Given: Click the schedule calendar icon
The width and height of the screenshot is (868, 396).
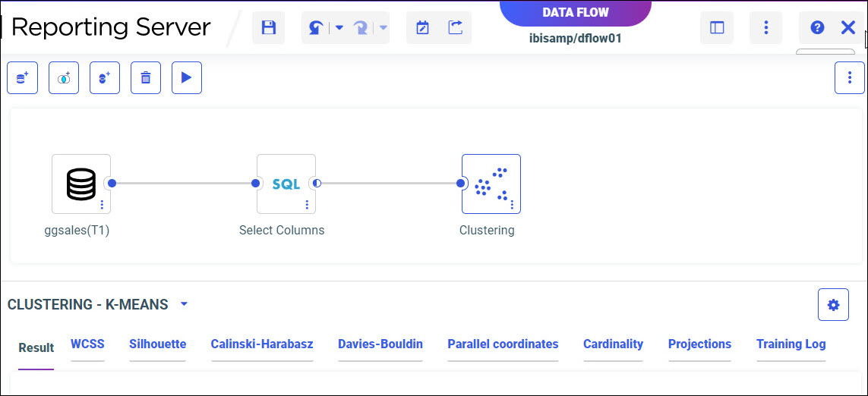Looking at the screenshot, I should 423,28.
